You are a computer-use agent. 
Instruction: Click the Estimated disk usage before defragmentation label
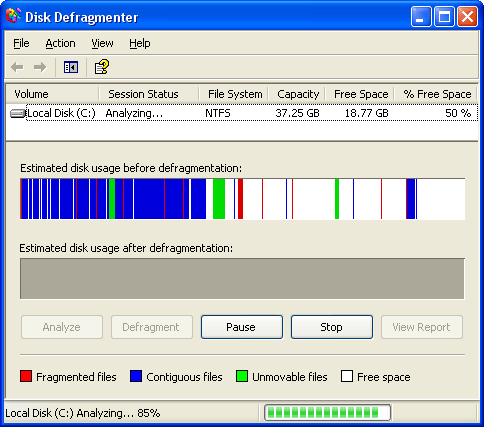[x=131, y=168]
